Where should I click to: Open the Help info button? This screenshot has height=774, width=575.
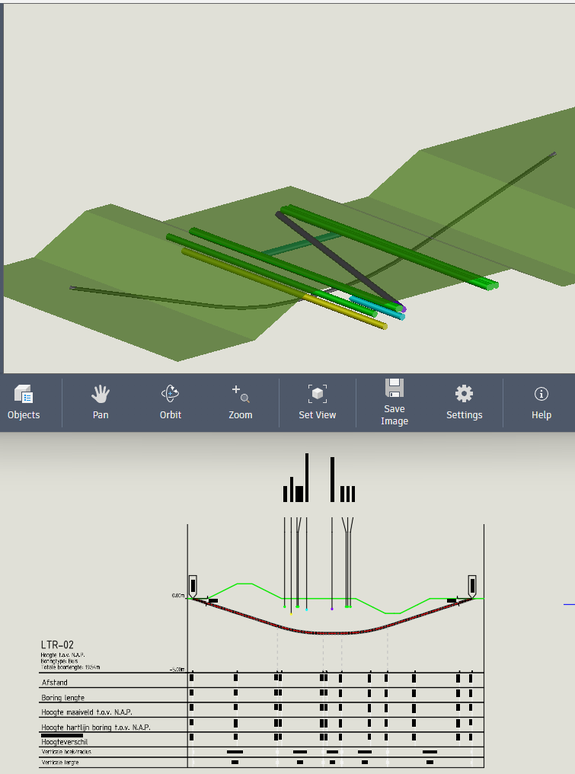tap(541, 402)
